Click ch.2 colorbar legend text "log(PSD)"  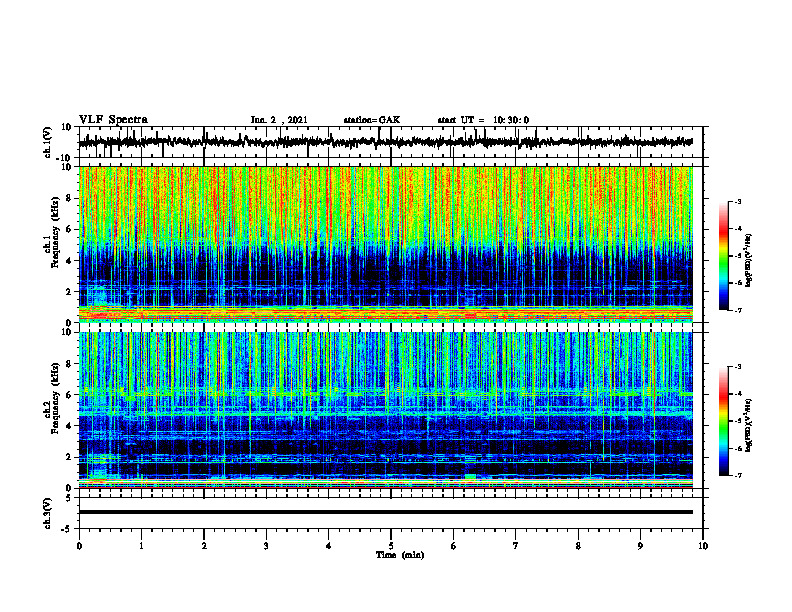point(749,438)
